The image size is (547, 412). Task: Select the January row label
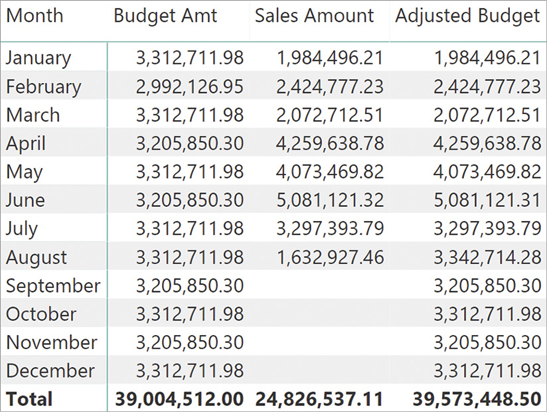pos(38,58)
